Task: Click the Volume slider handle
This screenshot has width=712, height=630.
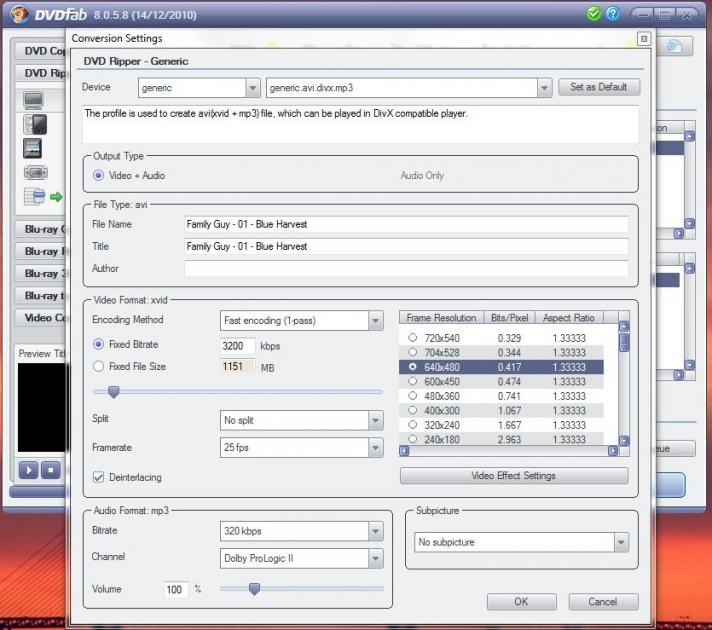Action: (254, 589)
